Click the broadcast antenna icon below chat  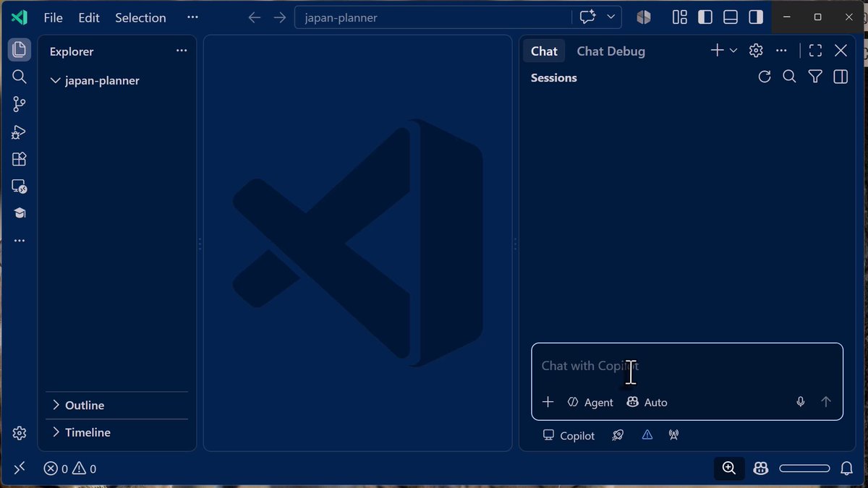(673, 435)
